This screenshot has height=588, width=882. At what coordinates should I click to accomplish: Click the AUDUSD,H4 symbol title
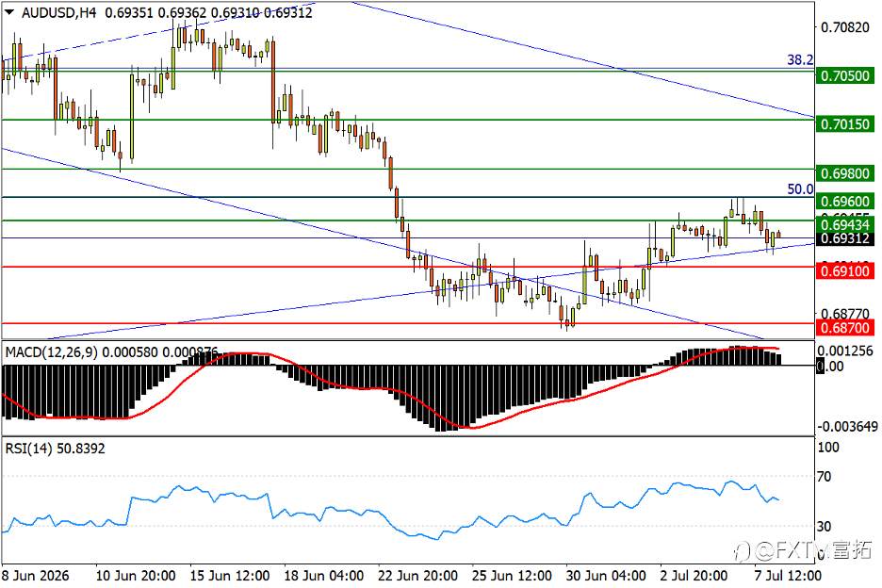pyautogui.click(x=59, y=12)
